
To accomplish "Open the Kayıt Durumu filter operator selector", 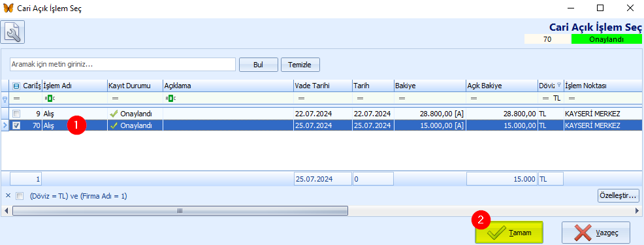I will point(115,99).
